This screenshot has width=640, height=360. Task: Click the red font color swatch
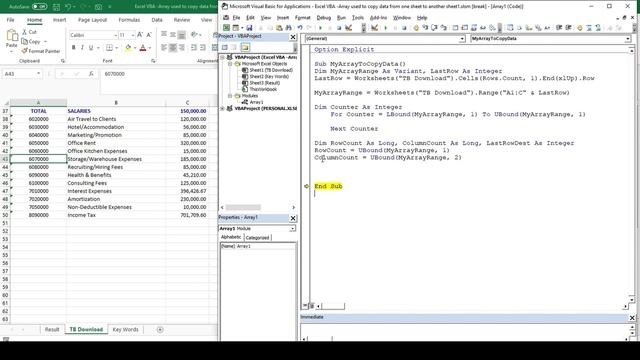click(x=143, y=48)
